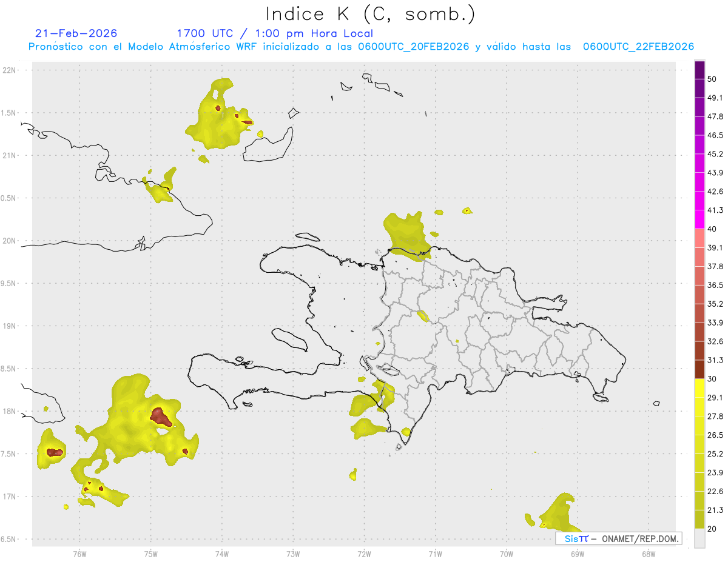Click the '22N' latitude label
The width and height of the screenshot is (728, 562).
[10, 70]
